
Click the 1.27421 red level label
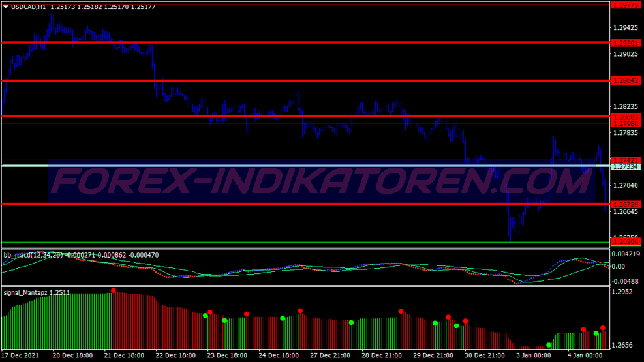pos(626,160)
